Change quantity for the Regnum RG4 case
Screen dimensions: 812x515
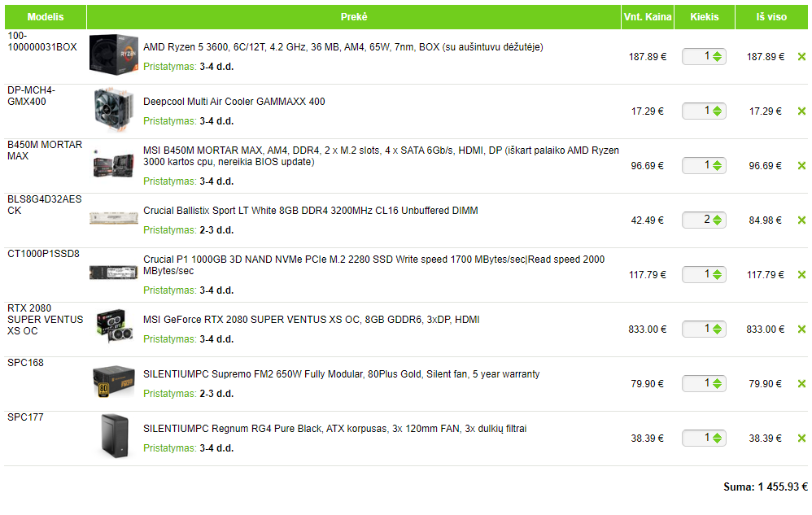click(x=705, y=438)
